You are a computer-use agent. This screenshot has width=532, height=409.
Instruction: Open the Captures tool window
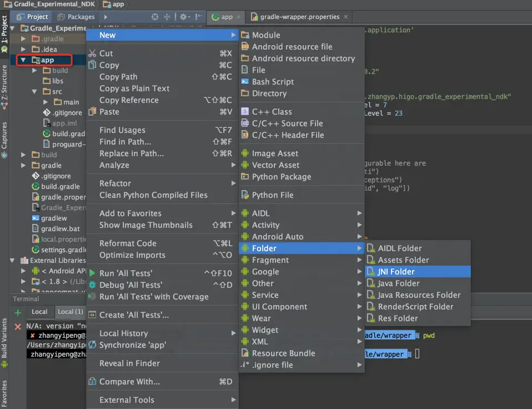[x=4, y=139]
